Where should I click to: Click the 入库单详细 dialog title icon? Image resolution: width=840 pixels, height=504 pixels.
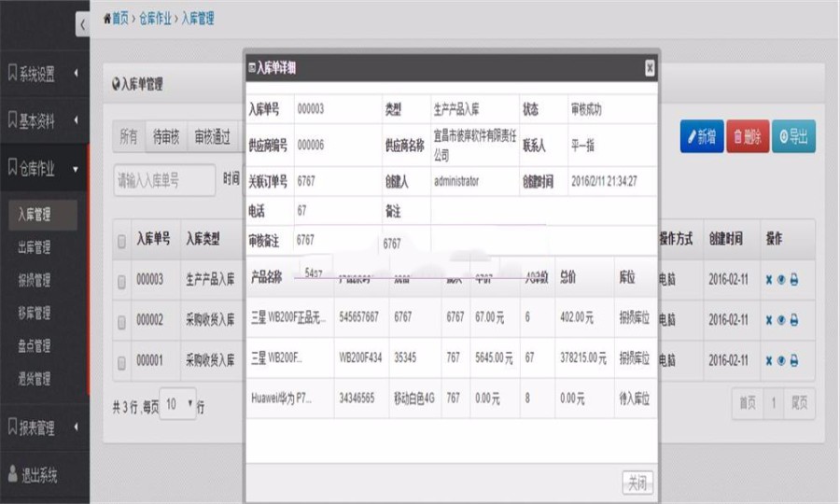click(252, 68)
